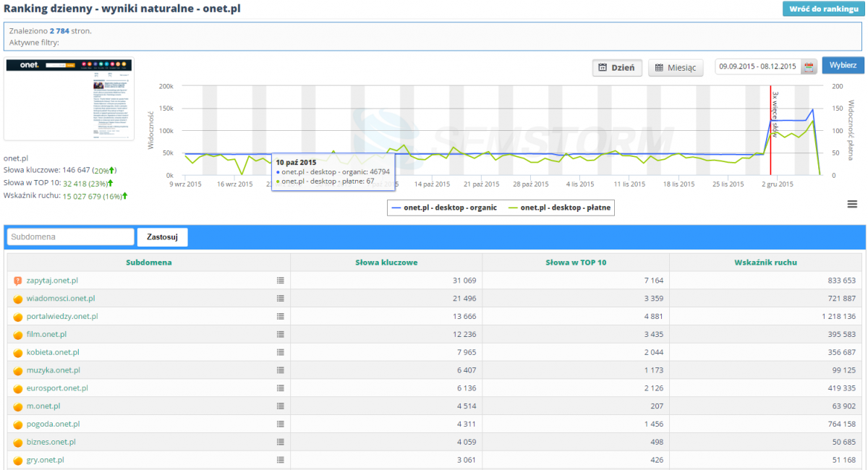Click date range field 09.09.2015 - 08.12.2015
The height and width of the screenshot is (470, 868).
tap(758, 67)
